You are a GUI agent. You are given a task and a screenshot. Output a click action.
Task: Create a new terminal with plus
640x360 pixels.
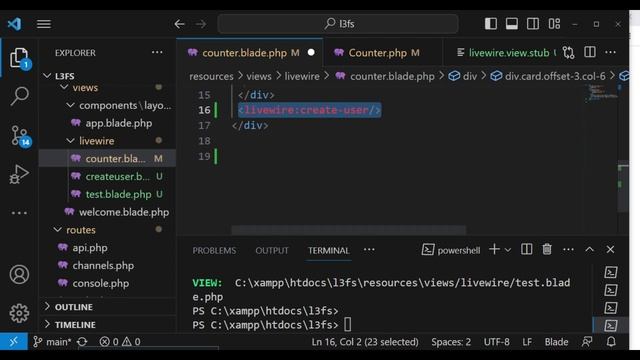click(x=494, y=249)
